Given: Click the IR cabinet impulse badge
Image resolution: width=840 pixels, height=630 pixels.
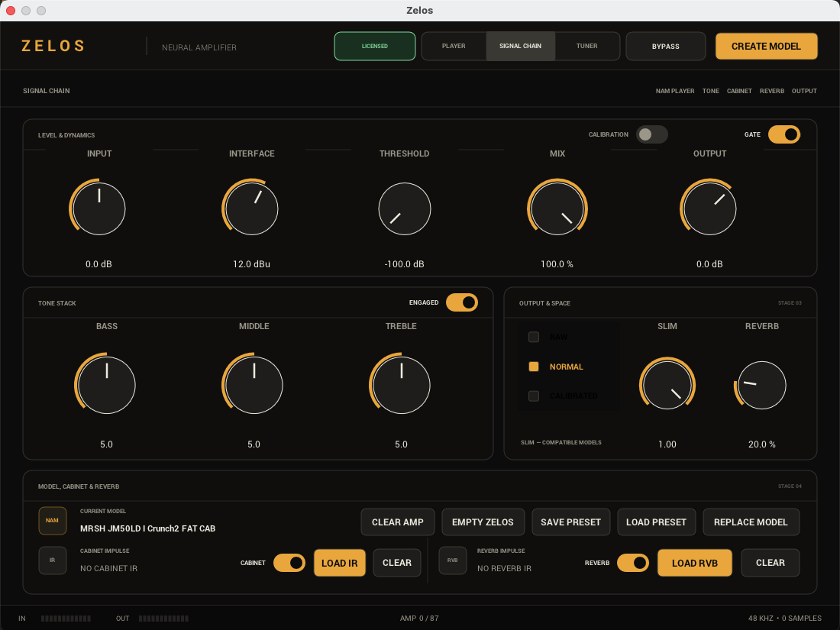Looking at the screenshot, I should [x=53, y=561].
